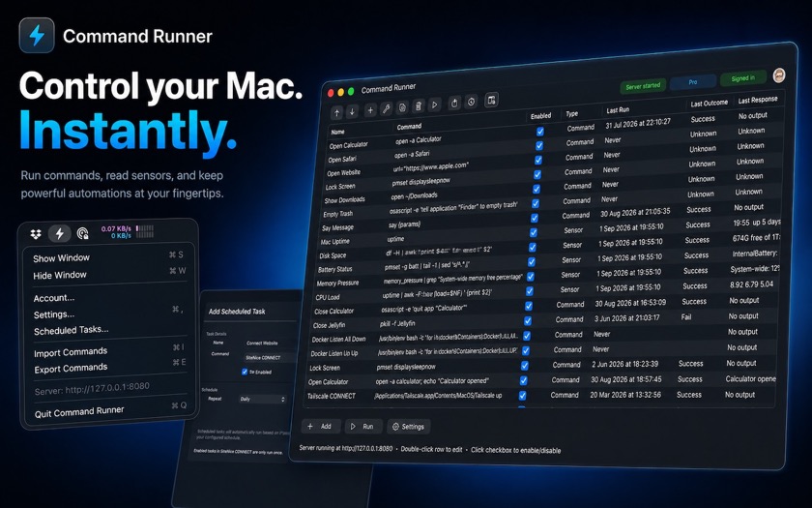Click the Last Run column header

click(618, 110)
